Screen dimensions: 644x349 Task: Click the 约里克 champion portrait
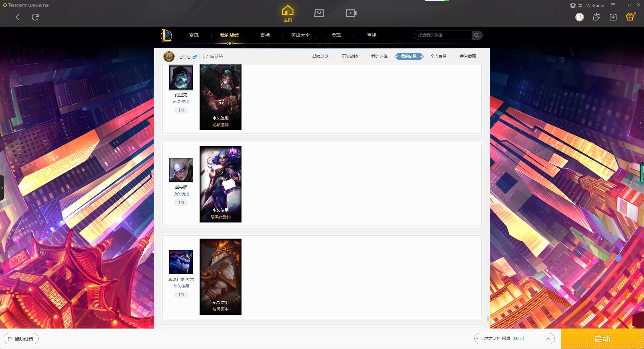(181, 77)
